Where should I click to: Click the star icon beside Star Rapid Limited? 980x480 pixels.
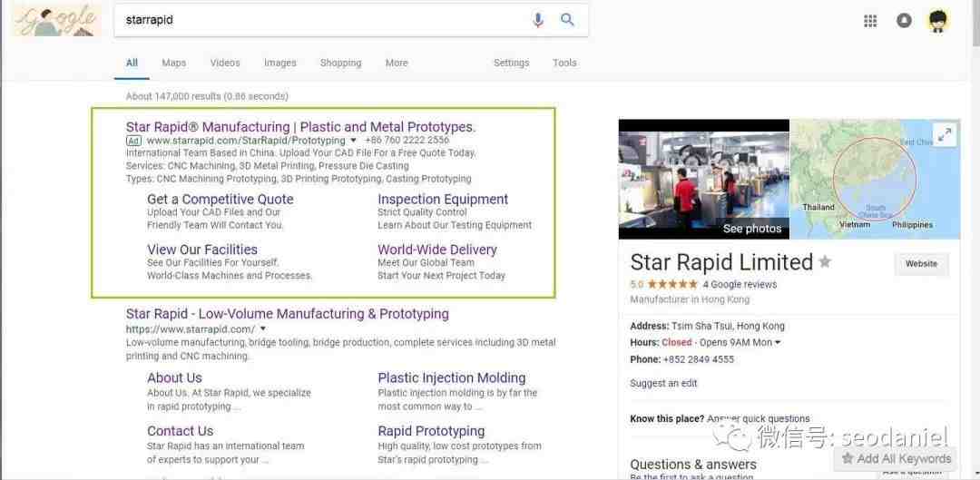pyautogui.click(x=825, y=262)
